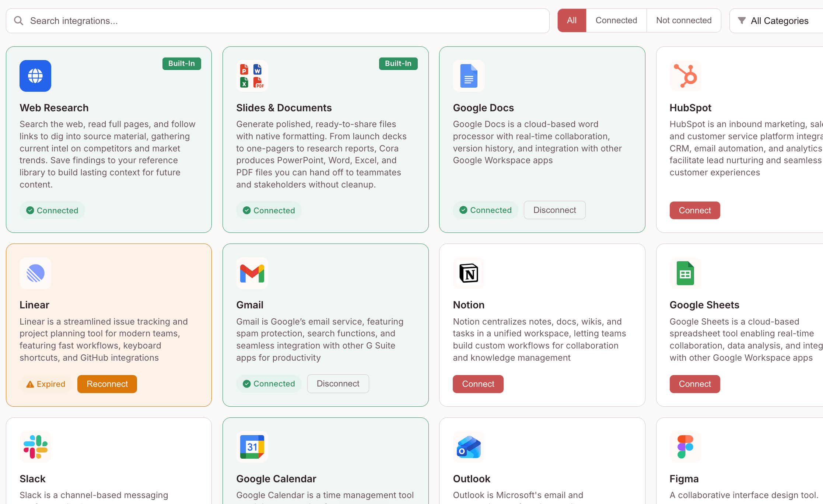This screenshot has width=823, height=504.
Task: Focus the Search integrations input field
Action: (278, 21)
